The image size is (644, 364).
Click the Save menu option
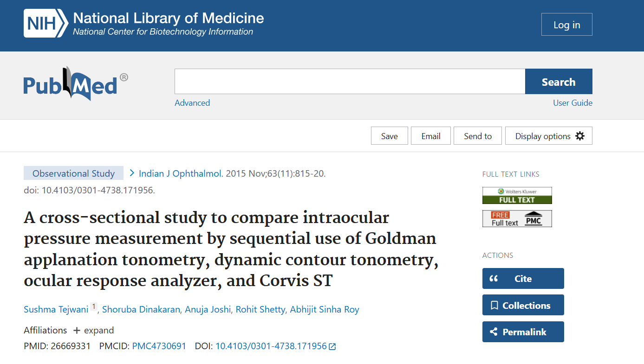click(389, 135)
